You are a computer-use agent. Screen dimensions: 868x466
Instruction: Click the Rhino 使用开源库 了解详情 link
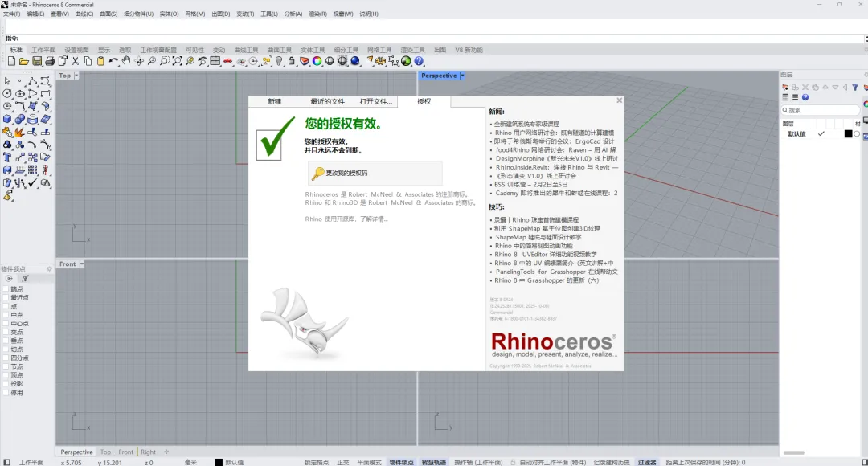[346, 219]
